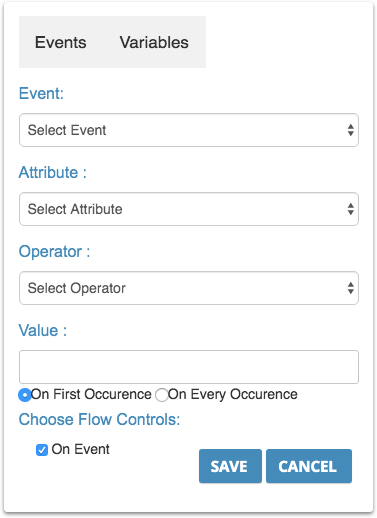
Task: Uncheck the On Event checkbox
Action: [42, 450]
